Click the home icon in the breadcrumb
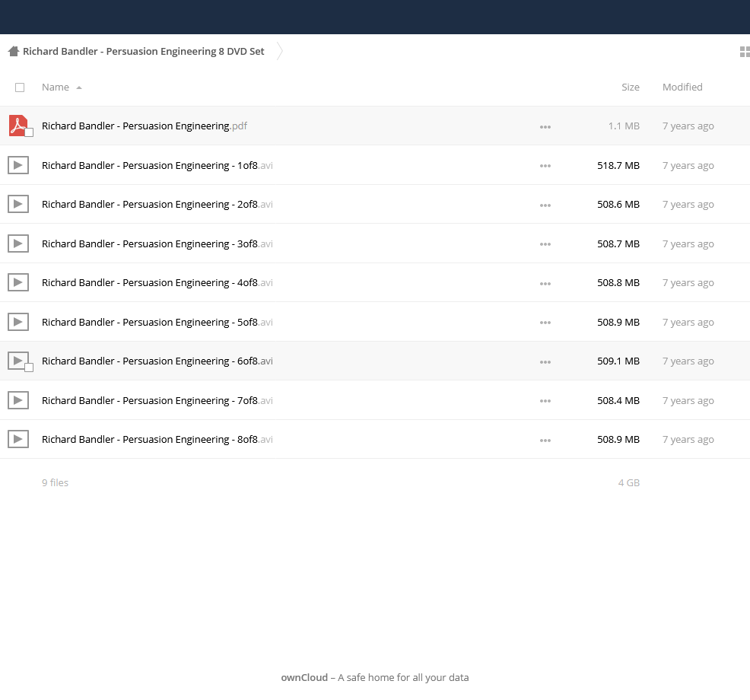This screenshot has height=700, width=750. pyautogui.click(x=14, y=51)
